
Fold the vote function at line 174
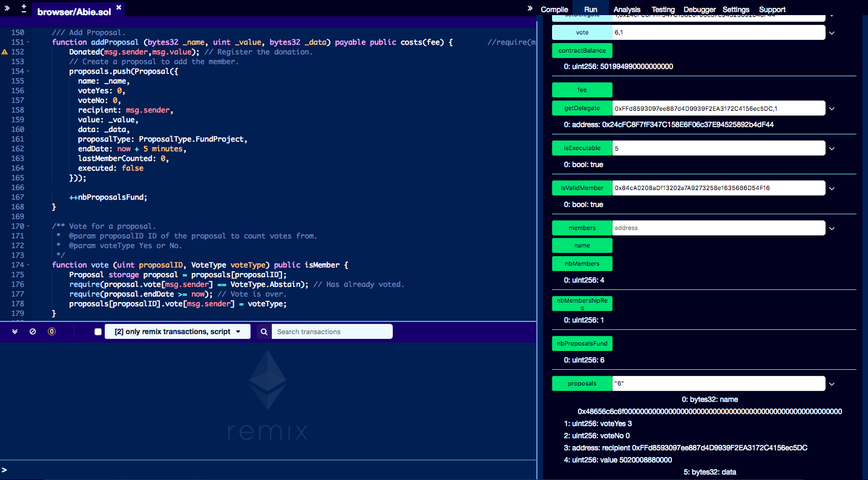tap(28, 265)
